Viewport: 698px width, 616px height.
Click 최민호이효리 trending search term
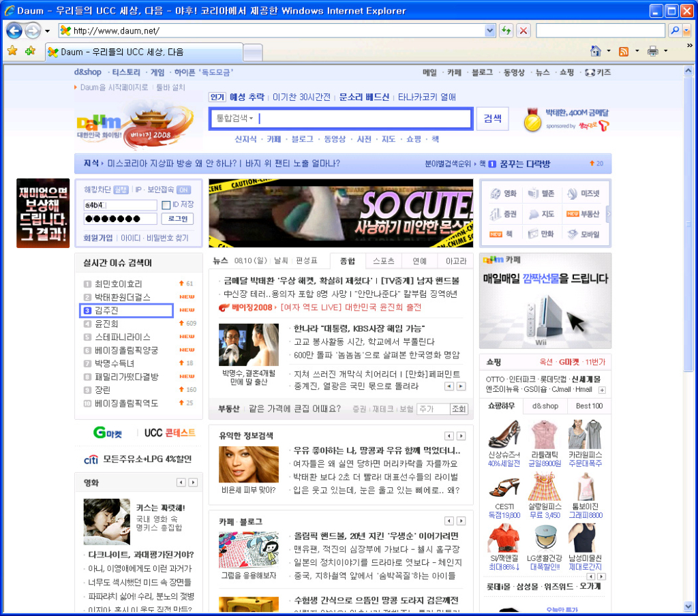(x=118, y=283)
